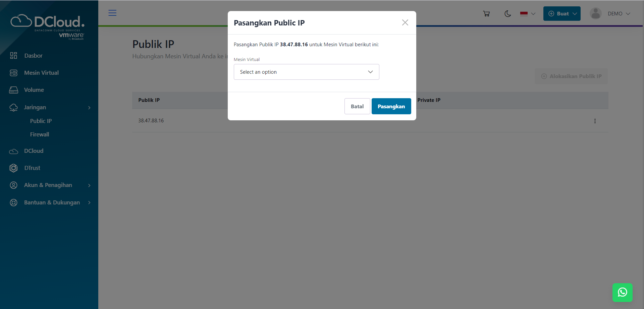Collapse the sidebar using the hamburger toggle
The image size is (644, 309).
[112, 13]
